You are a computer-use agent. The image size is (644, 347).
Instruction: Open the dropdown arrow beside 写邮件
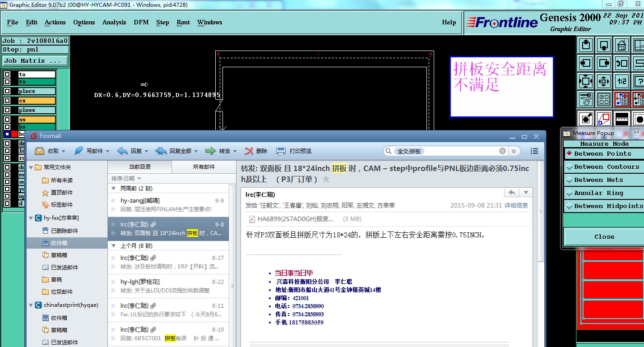108,152
